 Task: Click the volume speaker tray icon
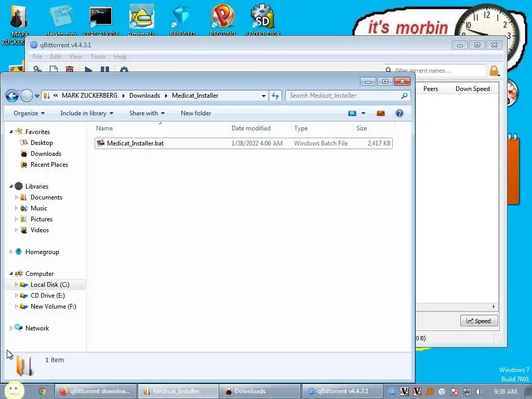(x=479, y=392)
